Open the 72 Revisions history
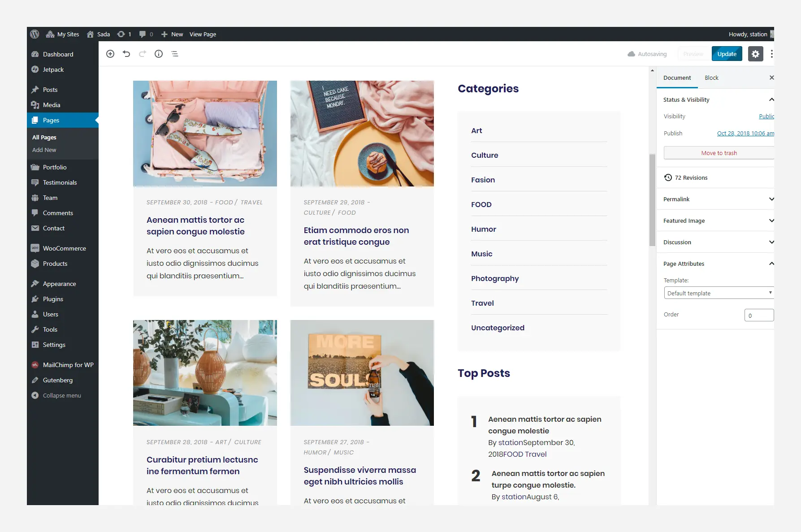The width and height of the screenshot is (801, 532). coord(691,177)
